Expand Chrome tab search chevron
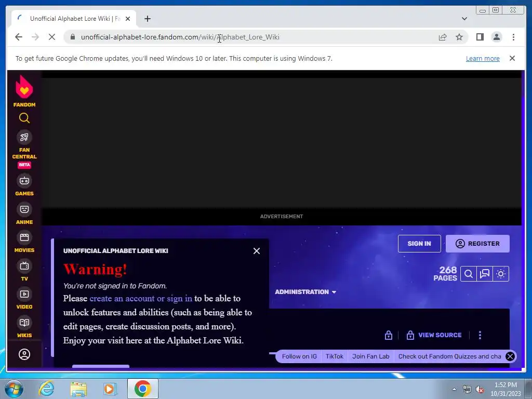 (x=464, y=19)
